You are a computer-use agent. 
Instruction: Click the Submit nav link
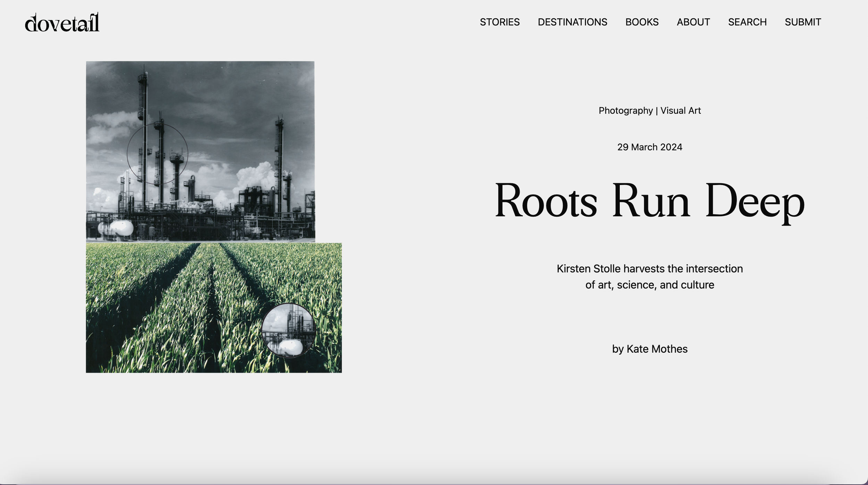[803, 22]
